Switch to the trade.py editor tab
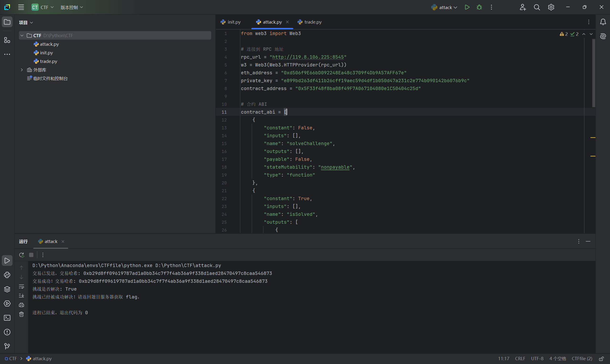This screenshot has height=364, width=610. pyautogui.click(x=312, y=22)
